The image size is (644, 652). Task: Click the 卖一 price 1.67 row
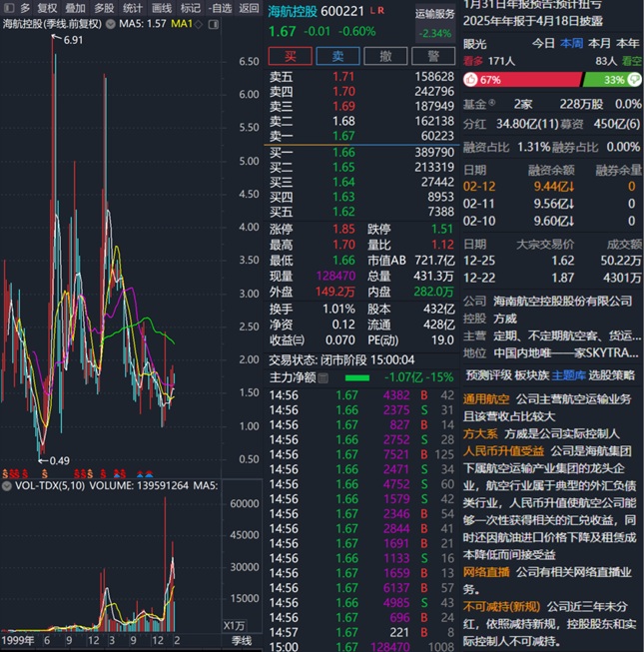(361, 136)
